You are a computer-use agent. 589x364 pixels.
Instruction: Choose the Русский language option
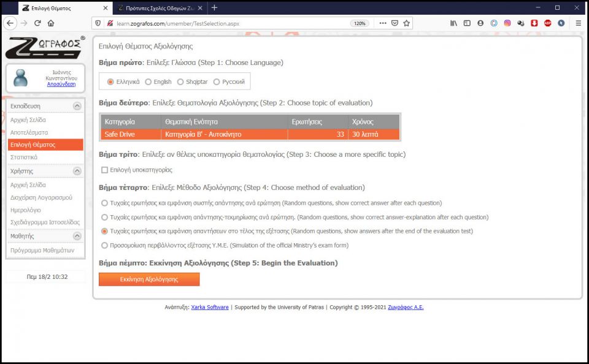click(x=215, y=82)
